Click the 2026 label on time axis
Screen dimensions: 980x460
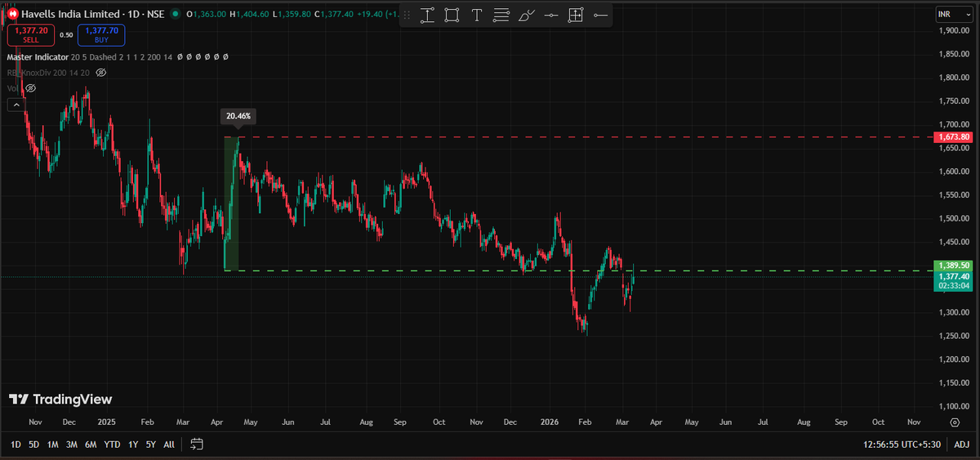550,422
